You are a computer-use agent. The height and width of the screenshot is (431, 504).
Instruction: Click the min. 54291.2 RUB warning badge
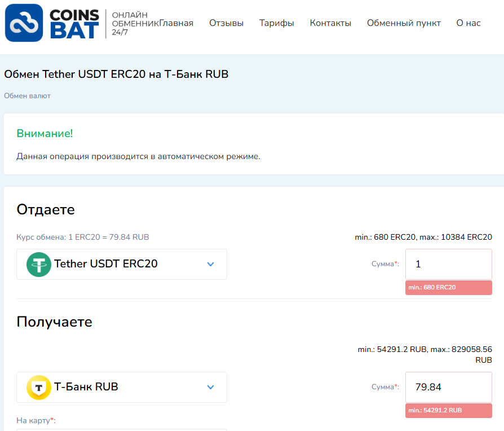pos(448,411)
